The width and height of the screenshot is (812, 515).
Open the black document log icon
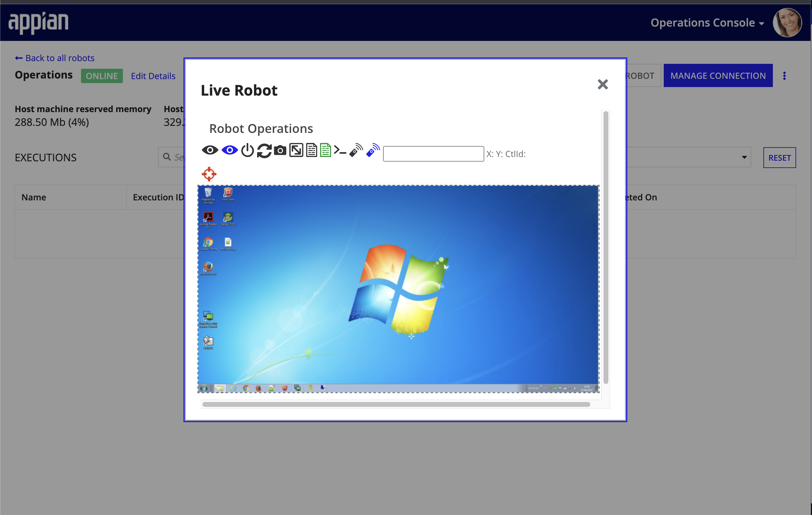(312, 150)
